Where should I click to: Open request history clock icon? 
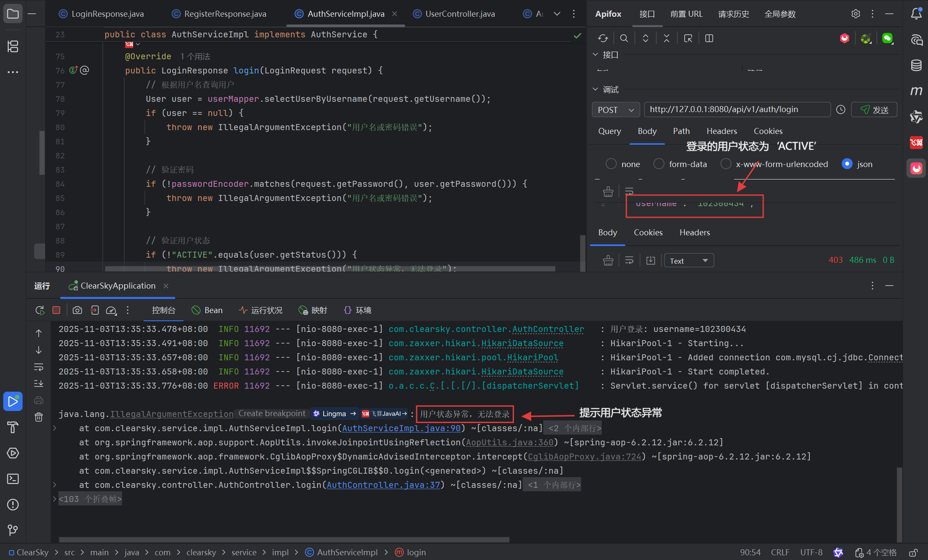[841, 110]
